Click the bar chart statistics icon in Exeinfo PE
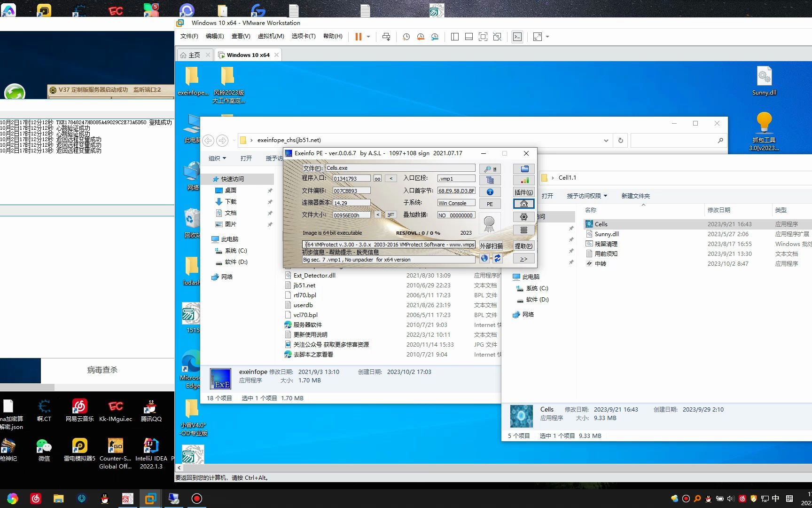The height and width of the screenshot is (508, 812). click(523, 180)
